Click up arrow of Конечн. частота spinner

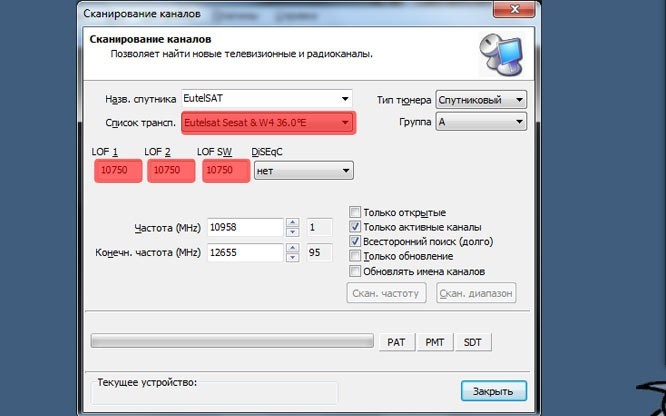coord(291,248)
